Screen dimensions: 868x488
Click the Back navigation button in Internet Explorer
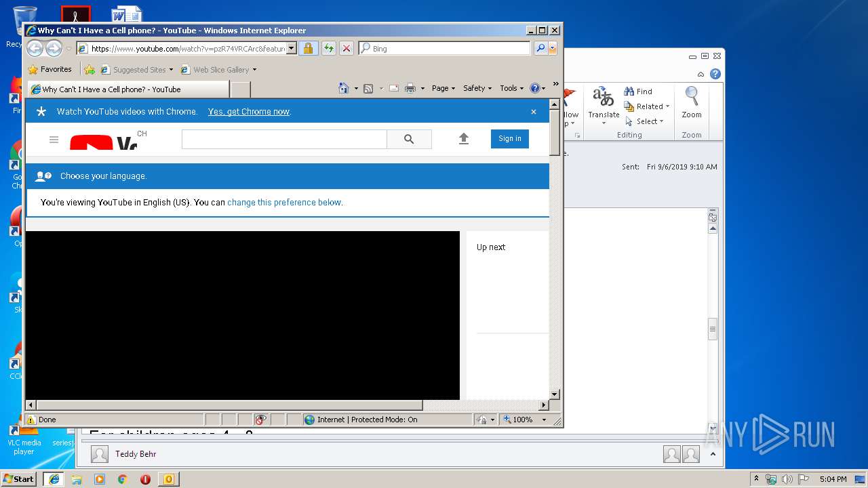pyautogui.click(x=35, y=48)
